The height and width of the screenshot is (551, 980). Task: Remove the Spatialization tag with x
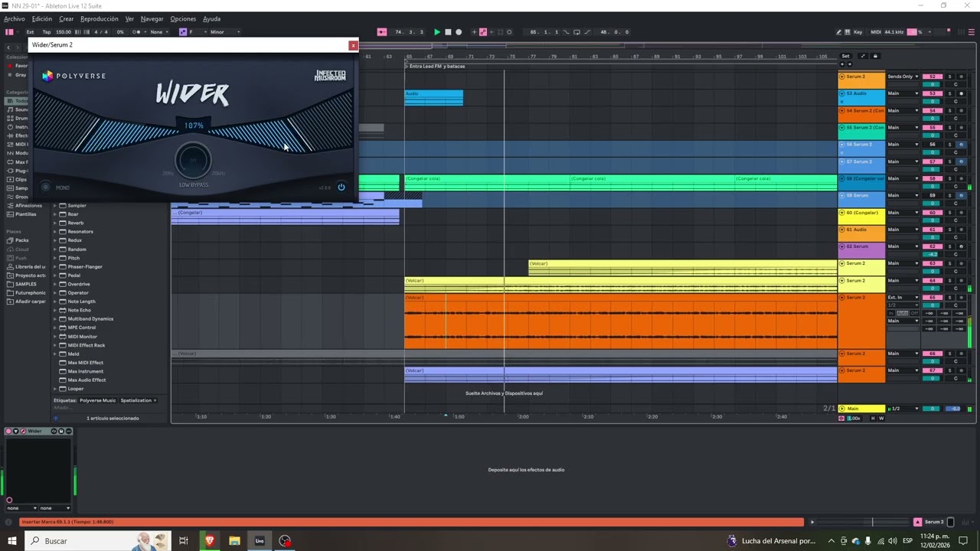pos(155,400)
